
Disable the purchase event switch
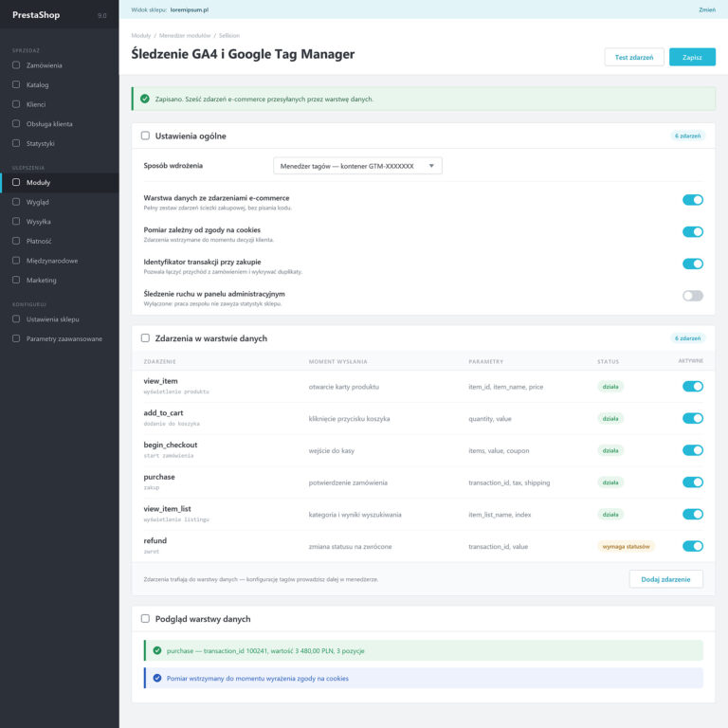pyautogui.click(x=693, y=482)
